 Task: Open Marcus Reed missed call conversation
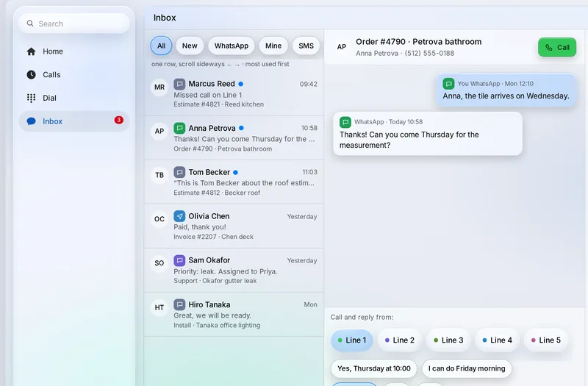point(234,94)
